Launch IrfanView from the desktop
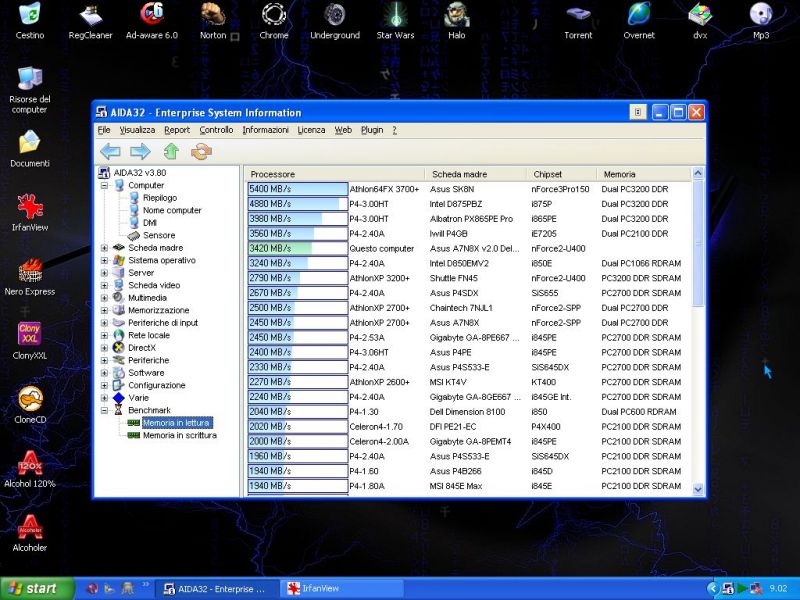The height and width of the screenshot is (600, 800). (30, 213)
